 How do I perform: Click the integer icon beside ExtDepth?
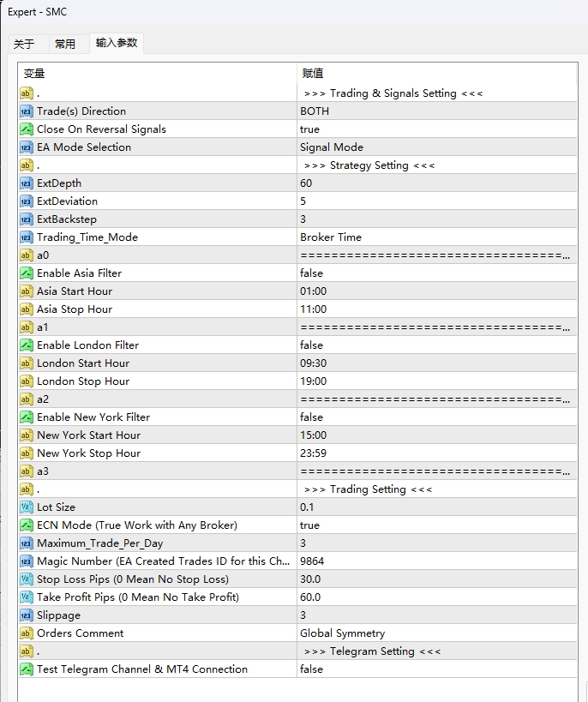coord(27,183)
